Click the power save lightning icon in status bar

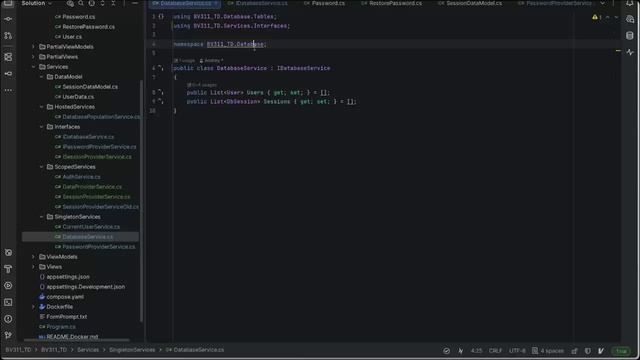461,351
